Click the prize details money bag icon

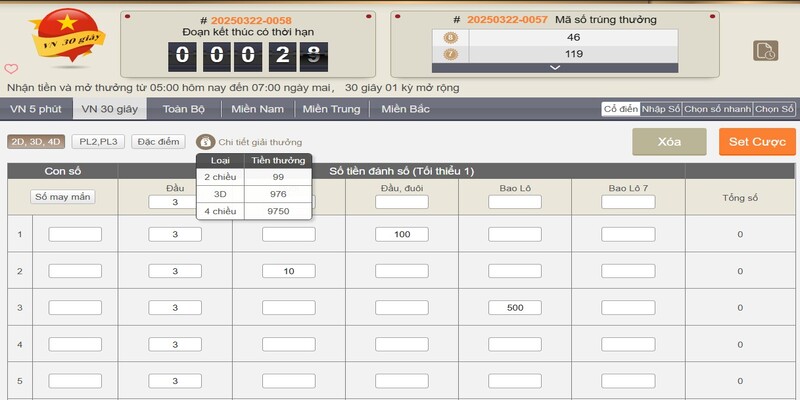(x=205, y=142)
